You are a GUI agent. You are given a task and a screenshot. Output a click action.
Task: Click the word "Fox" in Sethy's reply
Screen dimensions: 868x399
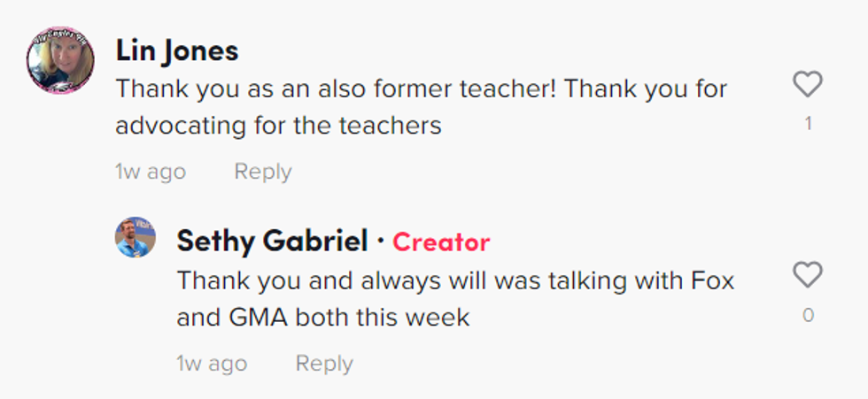click(x=711, y=280)
